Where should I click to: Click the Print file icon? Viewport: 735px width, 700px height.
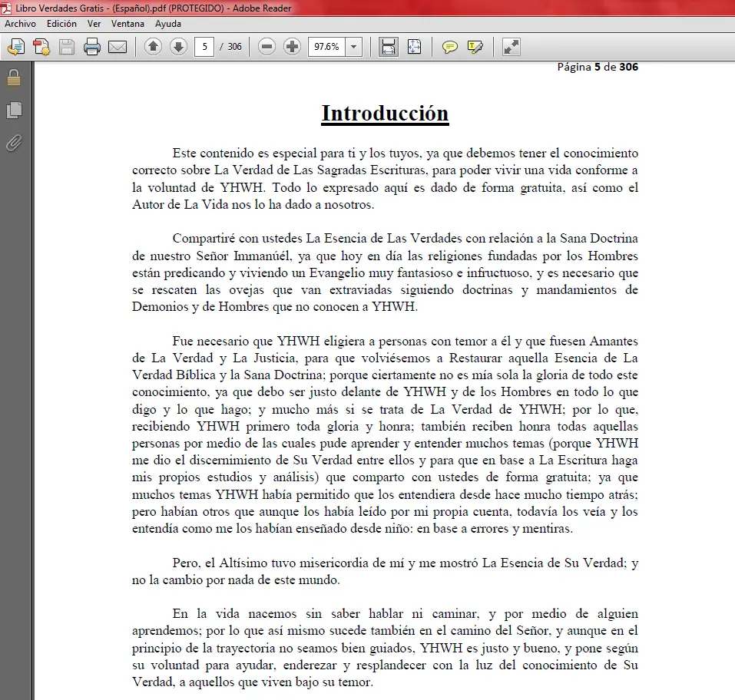(92, 47)
